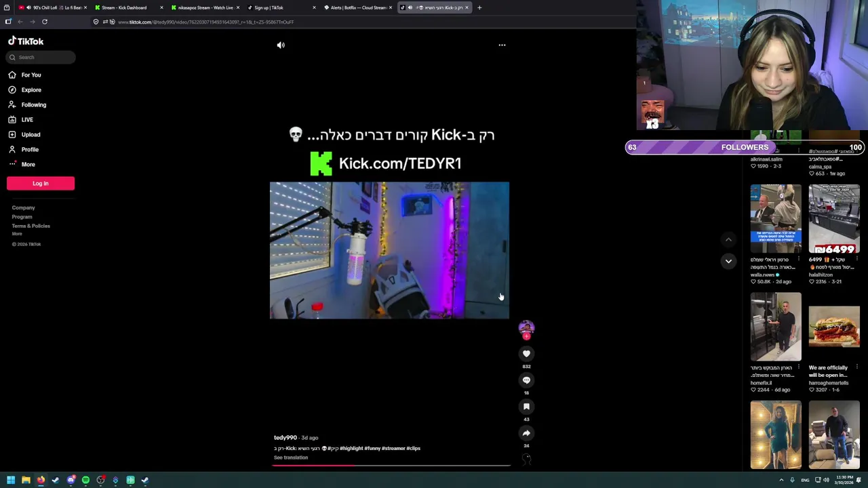
Task: Mute the video with the speaker icon
Action: [281, 45]
